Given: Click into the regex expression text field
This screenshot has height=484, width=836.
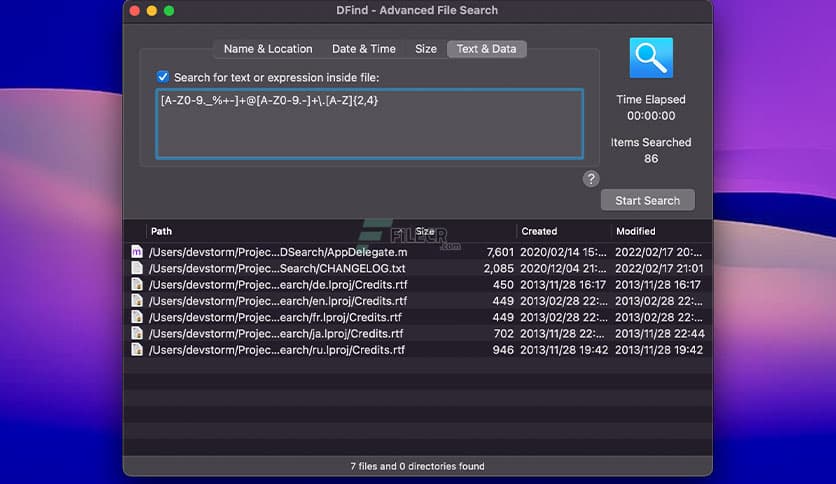Looking at the screenshot, I should click(x=369, y=124).
